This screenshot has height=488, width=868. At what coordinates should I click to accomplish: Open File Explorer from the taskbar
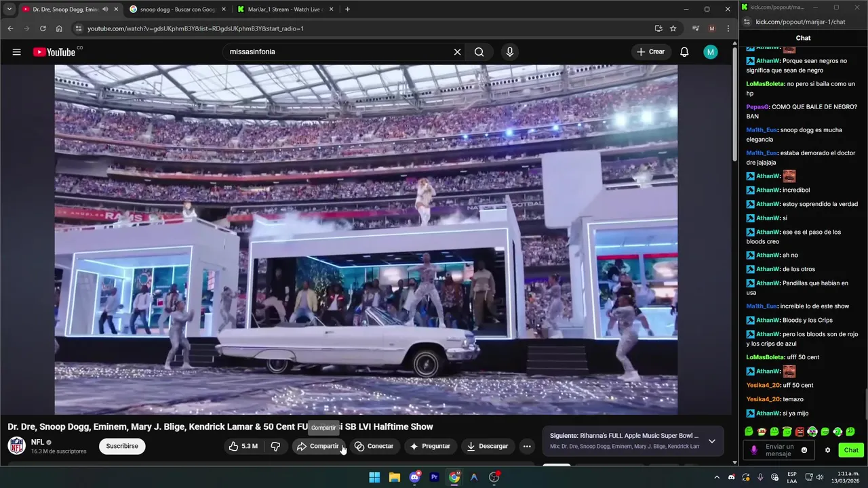point(394,477)
